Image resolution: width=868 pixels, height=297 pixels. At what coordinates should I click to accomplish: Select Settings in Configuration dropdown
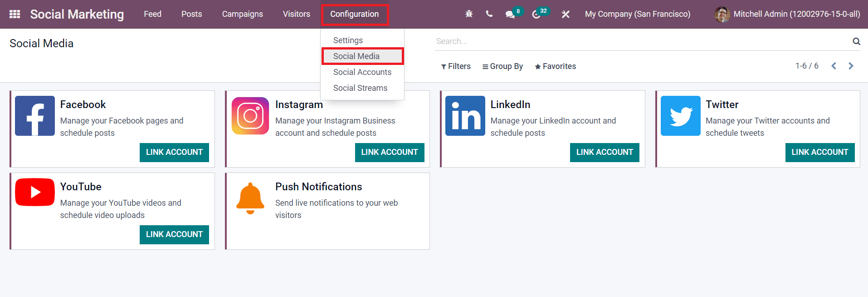pos(348,40)
